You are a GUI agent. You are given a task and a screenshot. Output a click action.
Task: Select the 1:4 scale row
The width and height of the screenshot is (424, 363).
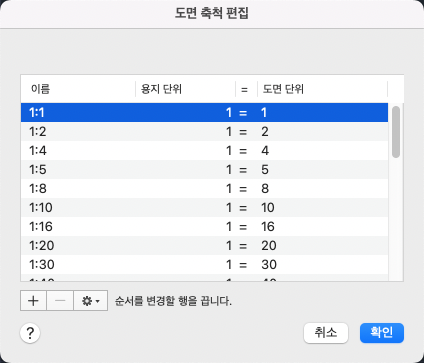coord(204,151)
